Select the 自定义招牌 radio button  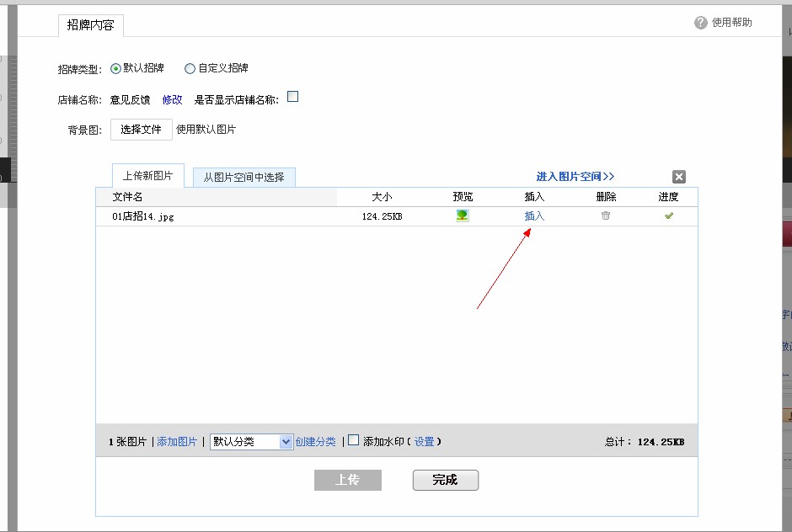pos(190,68)
